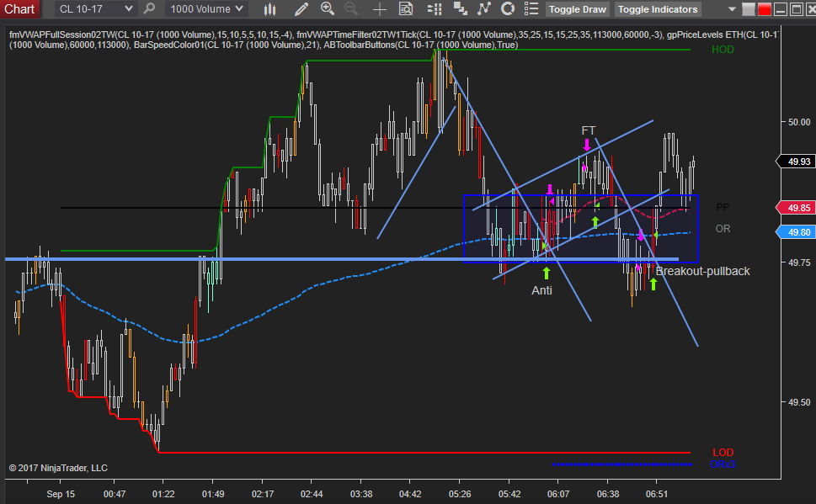The height and width of the screenshot is (504, 816).
Task: Click the Toggle Draw button
Action: pos(577,9)
